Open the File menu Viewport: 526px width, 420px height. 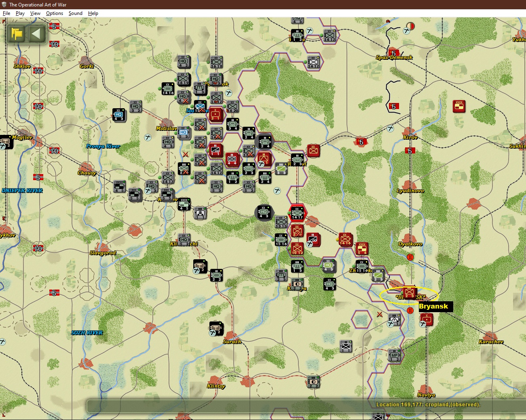point(6,13)
